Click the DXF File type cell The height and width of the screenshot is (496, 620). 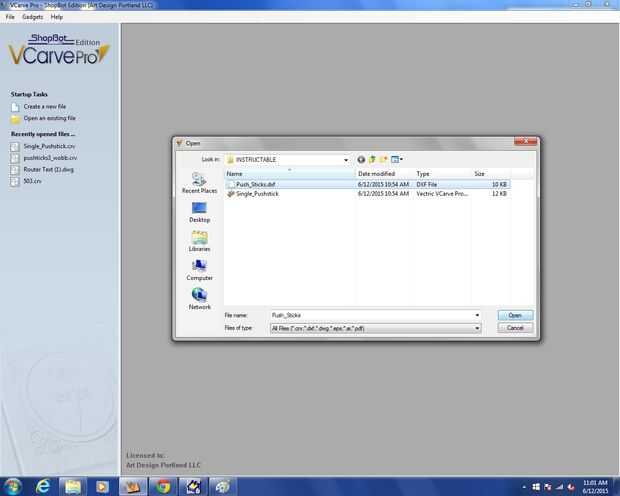pos(426,184)
